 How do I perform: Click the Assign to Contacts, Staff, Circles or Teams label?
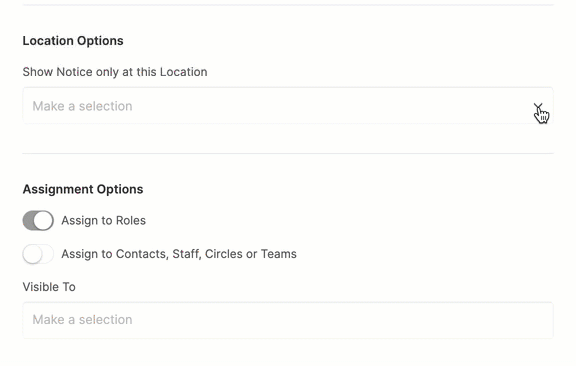coord(179,254)
